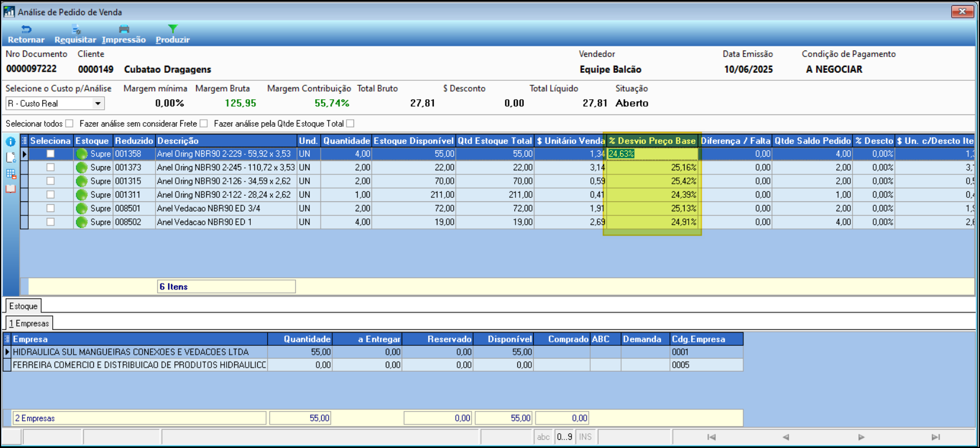Select the 1 Empresas tab
The height and width of the screenshot is (448, 980).
29,324
